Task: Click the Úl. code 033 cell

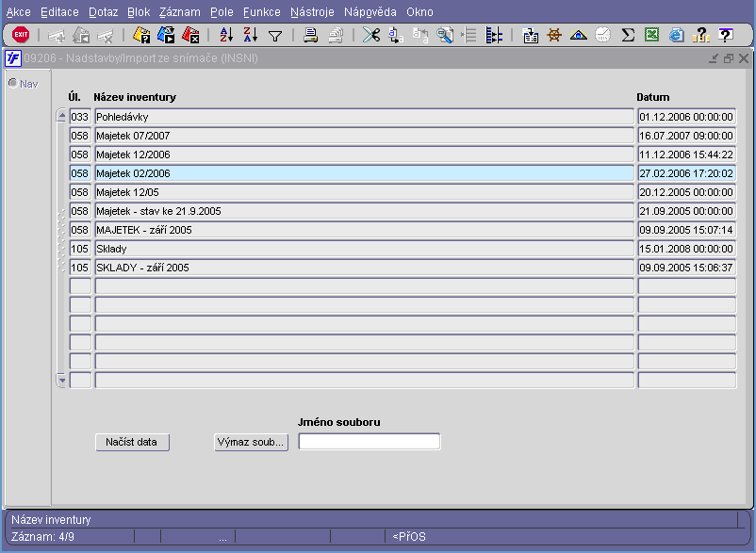Action: click(x=80, y=117)
